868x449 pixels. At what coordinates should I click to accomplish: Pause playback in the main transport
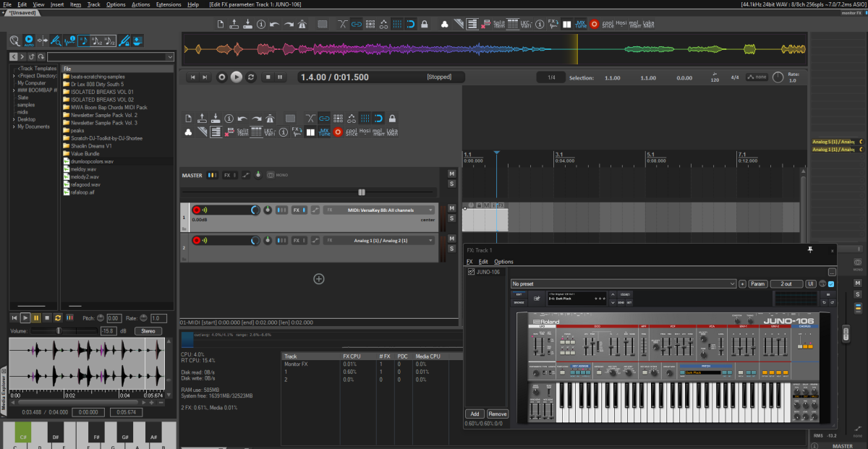point(281,77)
